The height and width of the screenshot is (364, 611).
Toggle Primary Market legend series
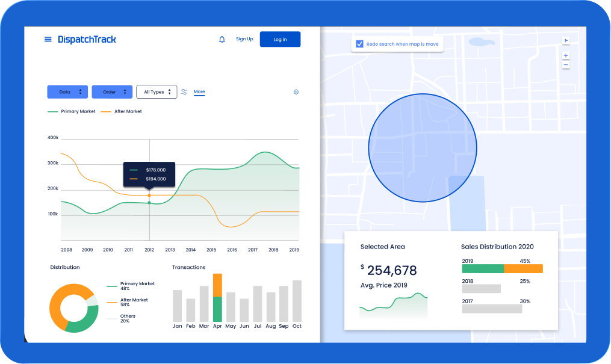click(71, 111)
